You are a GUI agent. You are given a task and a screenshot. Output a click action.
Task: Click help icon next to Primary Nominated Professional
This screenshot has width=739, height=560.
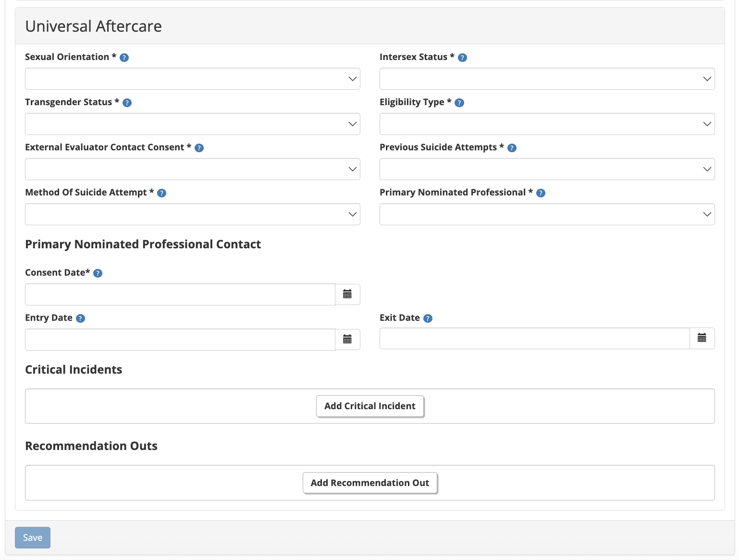click(x=541, y=193)
